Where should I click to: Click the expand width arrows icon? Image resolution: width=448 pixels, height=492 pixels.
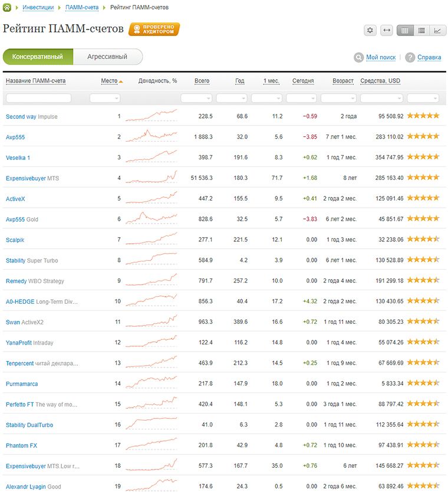pos(387,31)
